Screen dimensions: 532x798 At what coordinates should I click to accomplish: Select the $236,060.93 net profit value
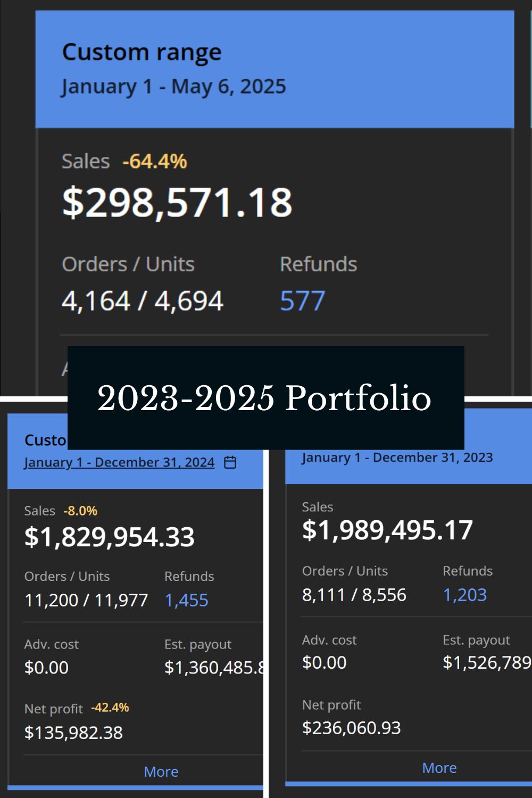click(x=351, y=728)
